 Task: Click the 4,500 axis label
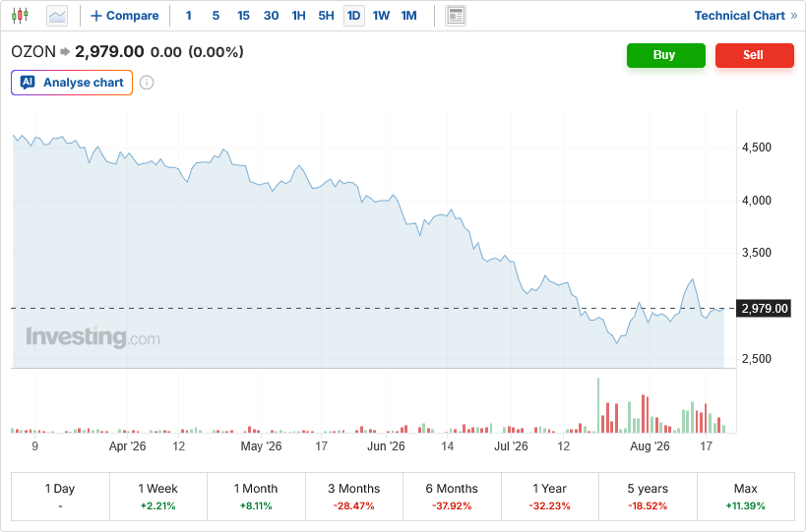[756, 148]
